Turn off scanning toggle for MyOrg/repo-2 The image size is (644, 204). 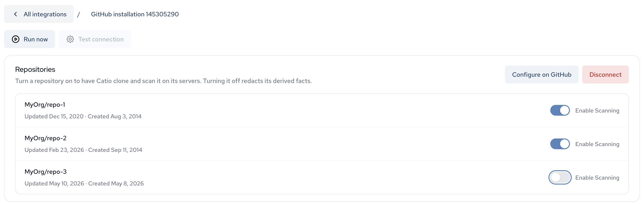(560, 144)
